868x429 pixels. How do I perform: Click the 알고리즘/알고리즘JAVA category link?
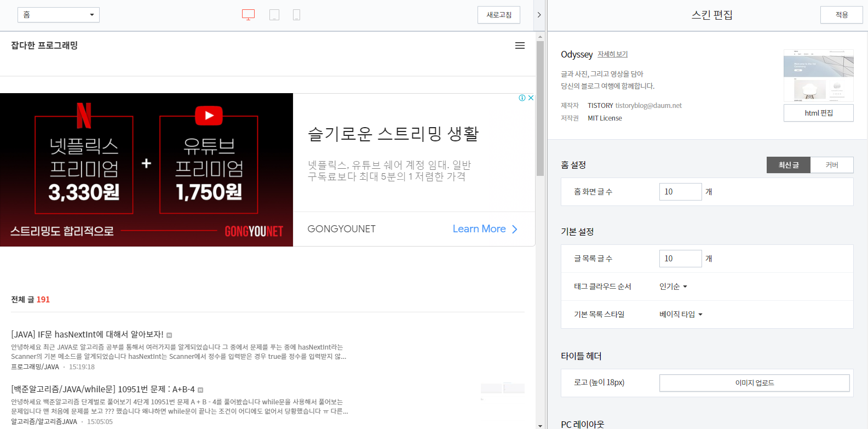pos(44,422)
